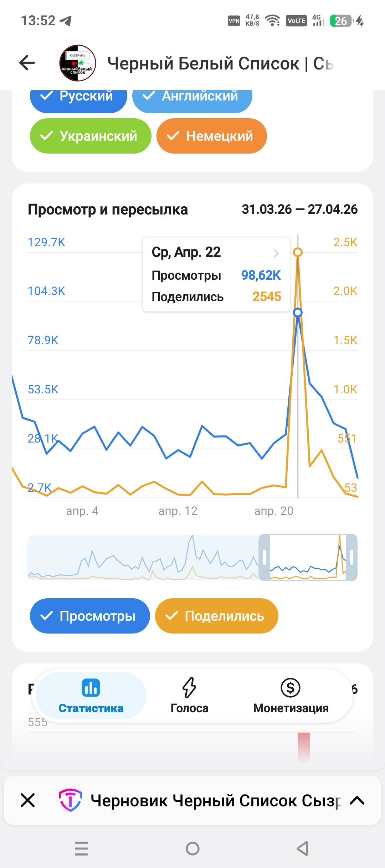
Task: Click right handle of chart range selector
Action: pyautogui.click(x=351, y=557)
